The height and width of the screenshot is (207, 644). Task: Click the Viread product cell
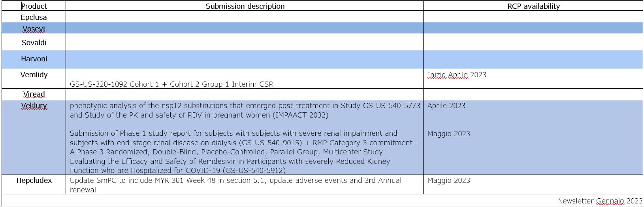34,94
